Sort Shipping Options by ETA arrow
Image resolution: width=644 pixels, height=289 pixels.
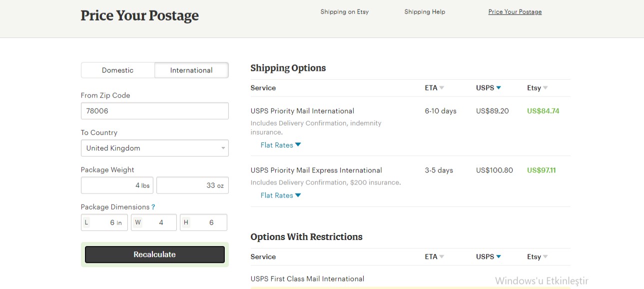(442, 88)
